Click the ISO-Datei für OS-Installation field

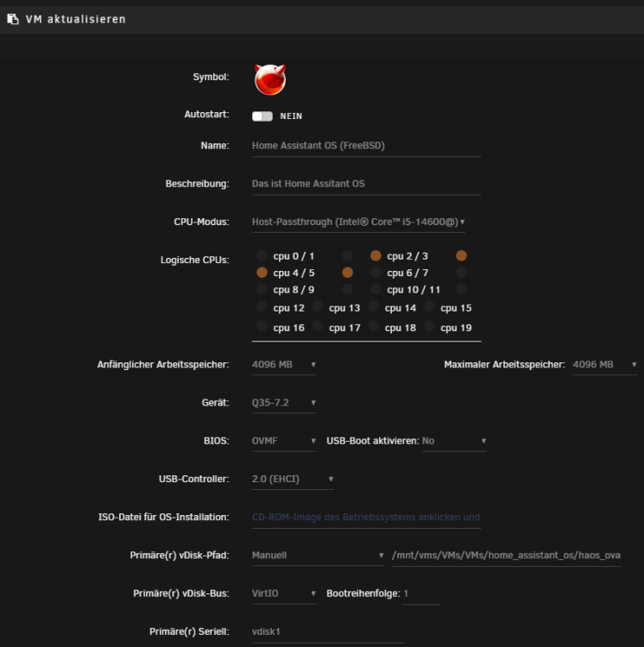point(367,518)
